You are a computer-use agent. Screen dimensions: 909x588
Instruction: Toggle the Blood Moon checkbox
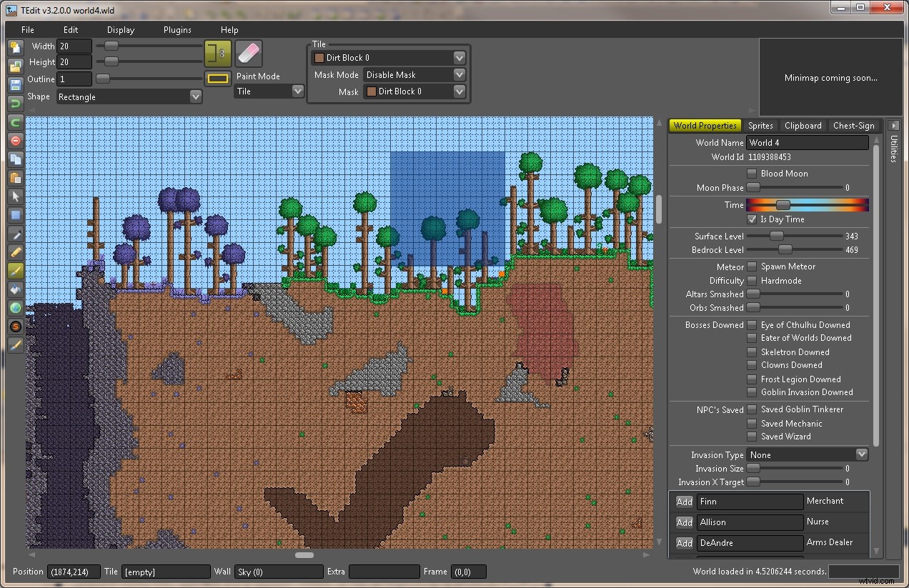(x=752, y=173)
